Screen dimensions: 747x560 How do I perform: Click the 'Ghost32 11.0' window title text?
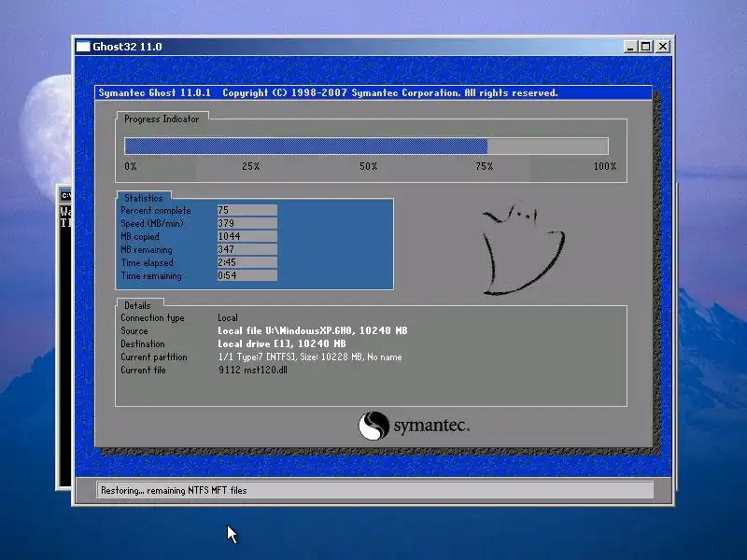coord(127,47)
